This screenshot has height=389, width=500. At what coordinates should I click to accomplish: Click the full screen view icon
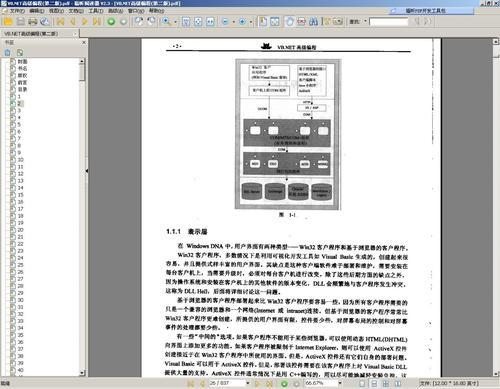click(275, 22)
